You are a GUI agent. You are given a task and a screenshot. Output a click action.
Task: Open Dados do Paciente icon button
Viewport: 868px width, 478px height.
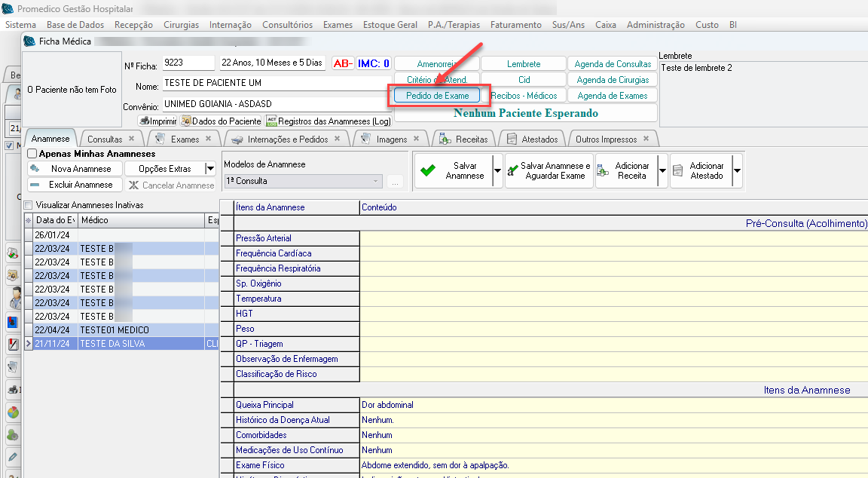tap(185, 121)
